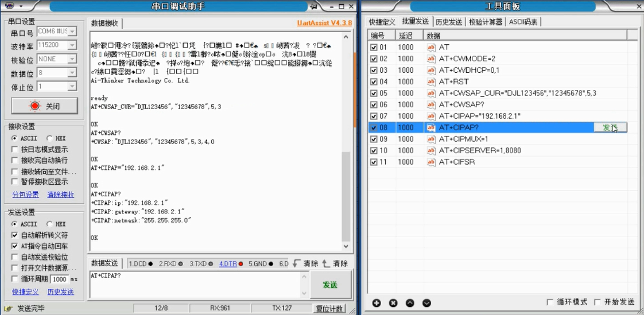Click the pin icon in serial assistant title bar

(x=314, y=6)
